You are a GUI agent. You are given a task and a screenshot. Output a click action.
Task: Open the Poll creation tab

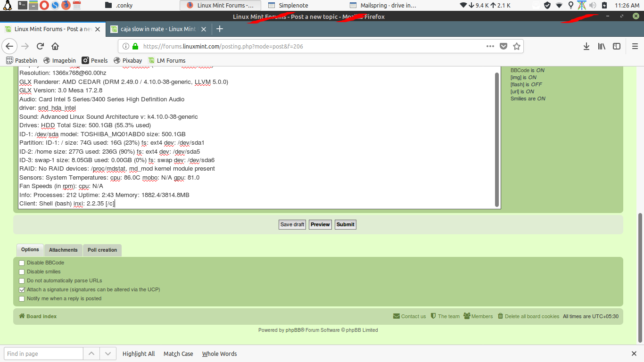(102, 250)
